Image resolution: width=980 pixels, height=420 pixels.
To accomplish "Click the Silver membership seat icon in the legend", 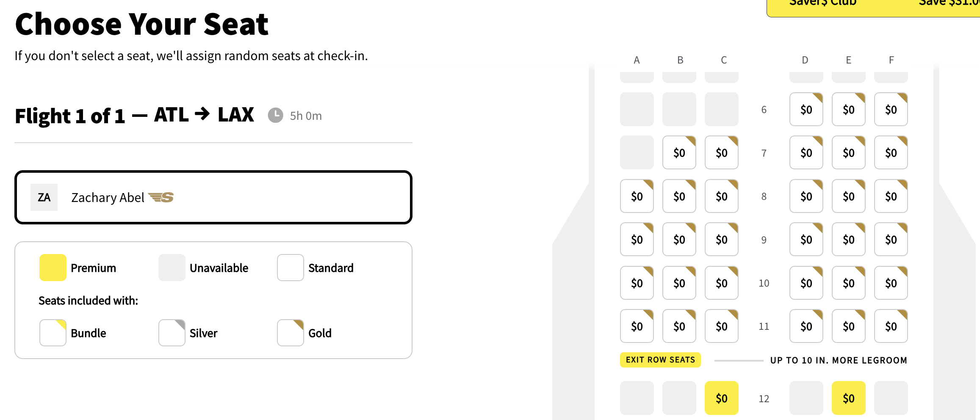I will [x=171, y=333].
